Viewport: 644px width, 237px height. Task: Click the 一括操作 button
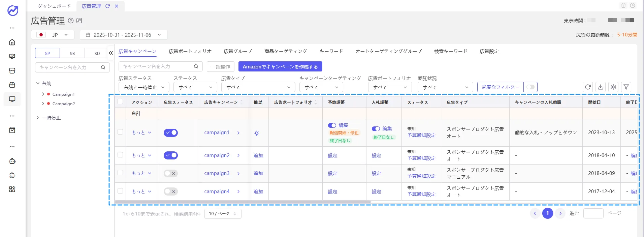[221, 66]
